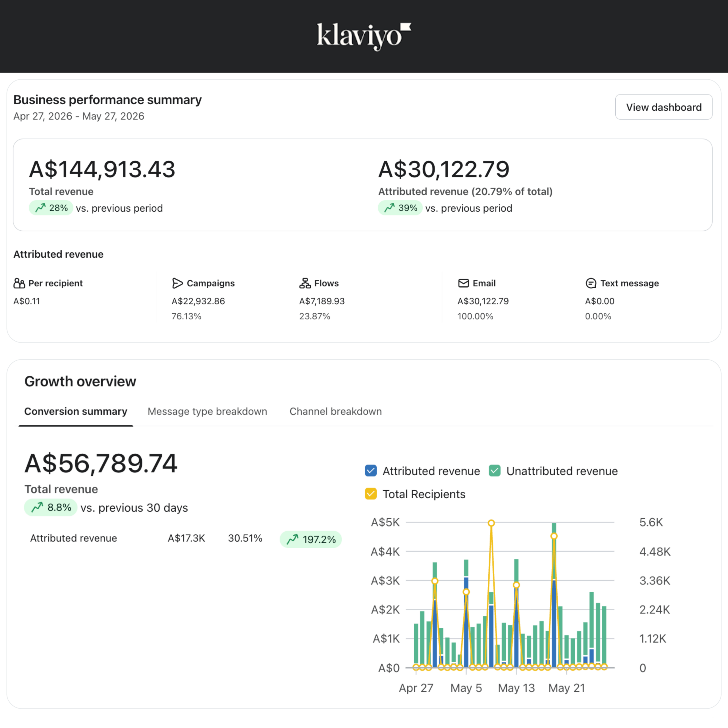
Task: Click the A$30,122.79 attributed revenue headline figure
Action: (x=444, y=169)
